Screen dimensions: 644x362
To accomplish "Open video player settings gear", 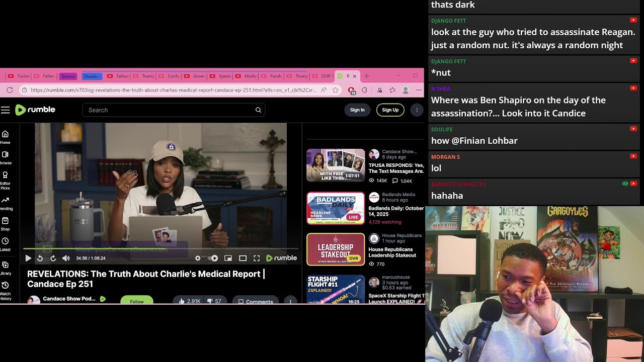I will pos(198,258).
